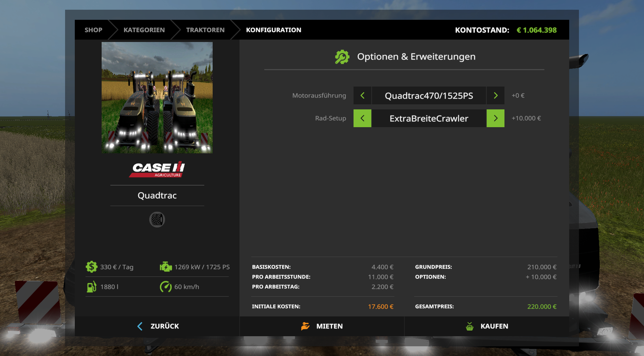Image resolution: width=644 pixels, height=356 pixels.
Task: Select previous Motorausführung option
Action: point(362,96)
